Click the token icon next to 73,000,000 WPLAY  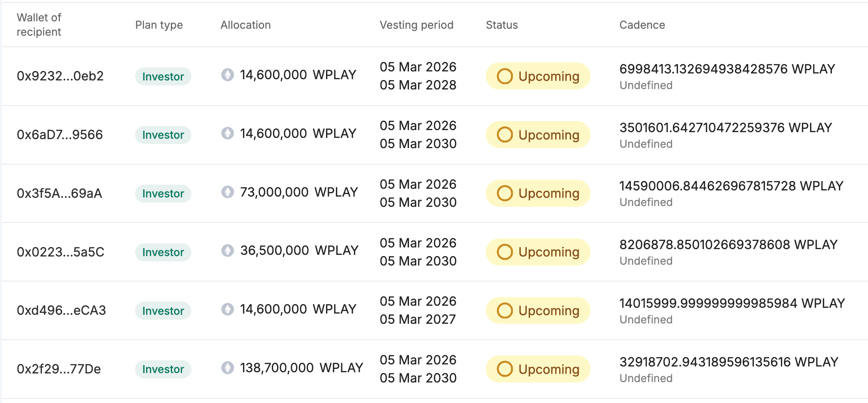(227, 192)
